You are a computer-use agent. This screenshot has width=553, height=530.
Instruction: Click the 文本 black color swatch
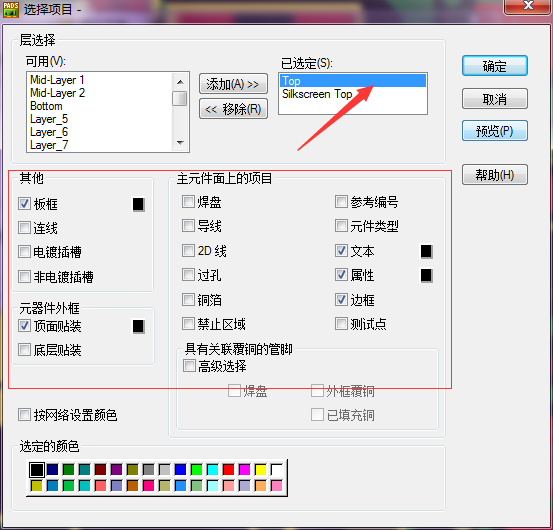pyautogui.click(x=426, y=251)
